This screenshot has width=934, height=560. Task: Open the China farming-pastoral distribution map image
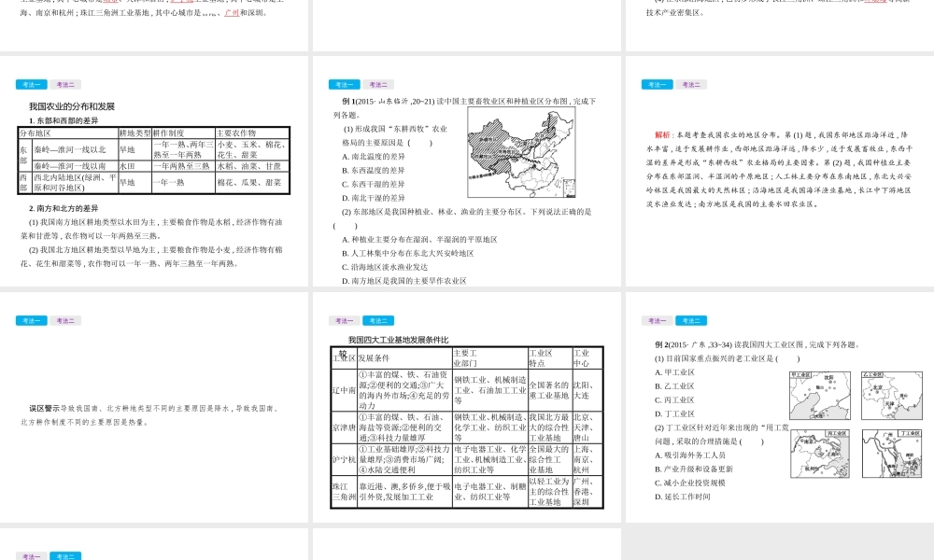pyautogui.click(x=522, y=152)
